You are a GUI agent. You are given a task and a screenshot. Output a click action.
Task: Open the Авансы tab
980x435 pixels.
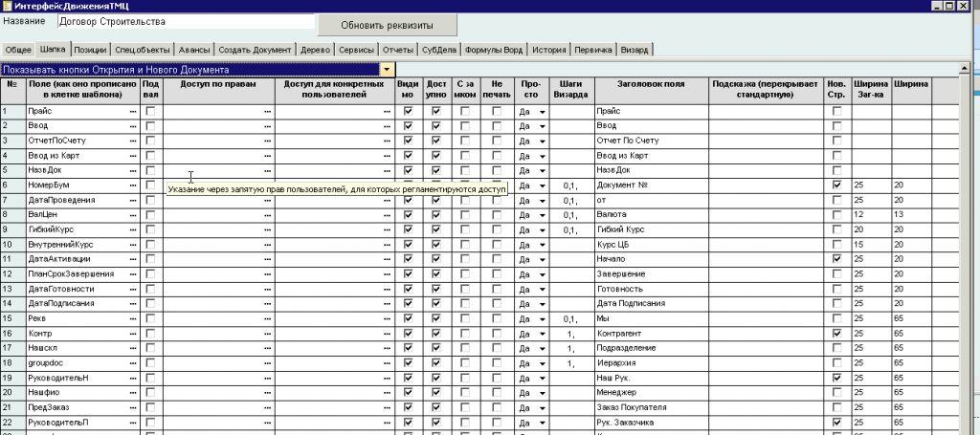194,50
